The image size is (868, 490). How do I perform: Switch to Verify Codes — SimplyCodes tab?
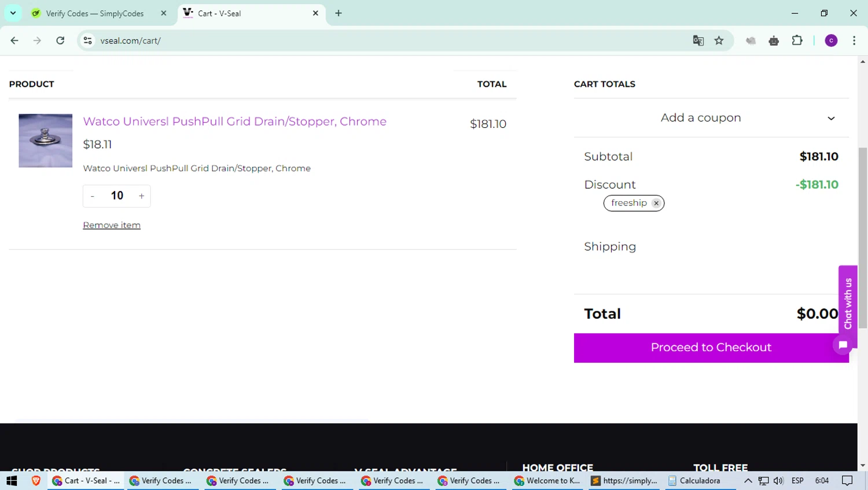pos(95,13)
